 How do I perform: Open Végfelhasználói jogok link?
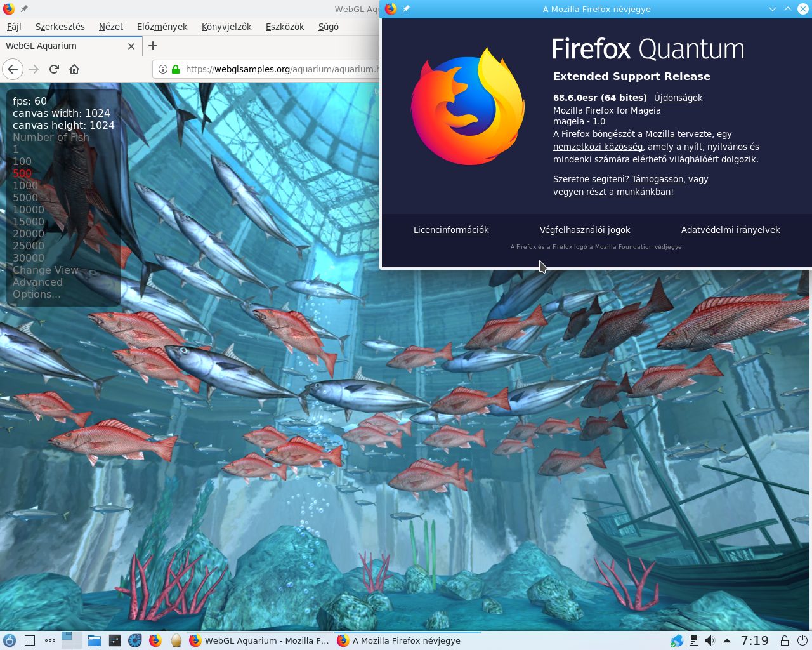[x=585, y=230]
